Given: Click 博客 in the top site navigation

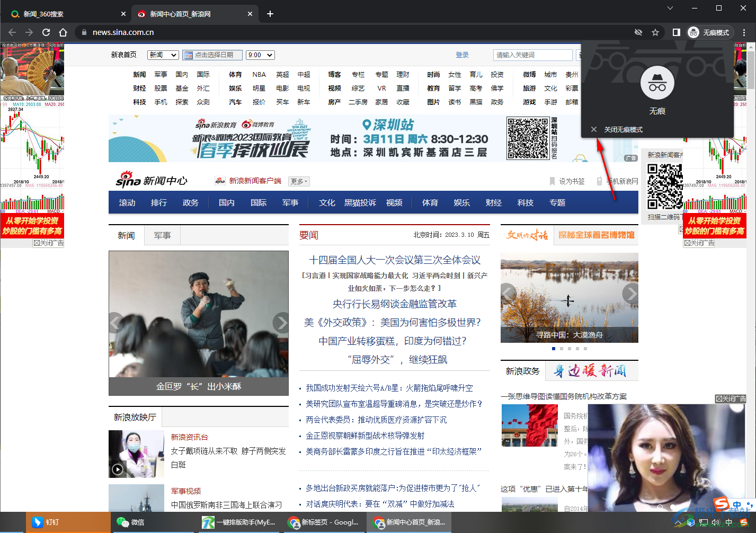Looking at the screenshot, I should pyautogui.click(x=334, y=75).
